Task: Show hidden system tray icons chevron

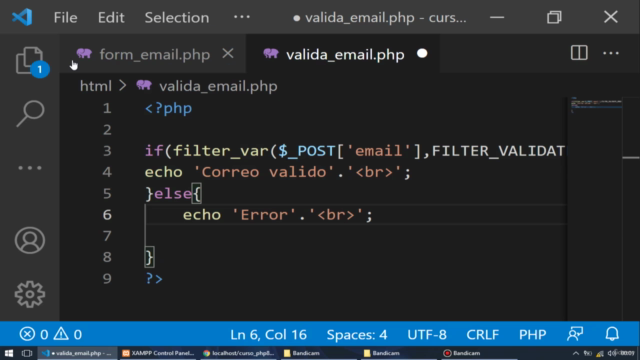Action: pyautogui.click(x=576, y=353)
